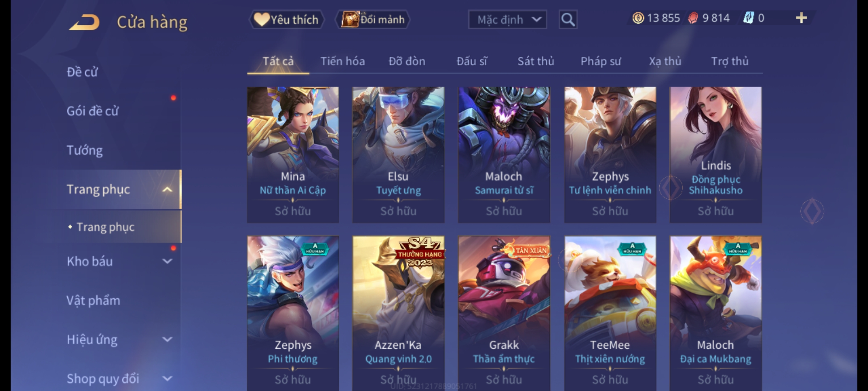Tap the gold coin balance icon
The width and height of the screenshot is (868, 391).
pyautogui.click(x=638, y=18)
